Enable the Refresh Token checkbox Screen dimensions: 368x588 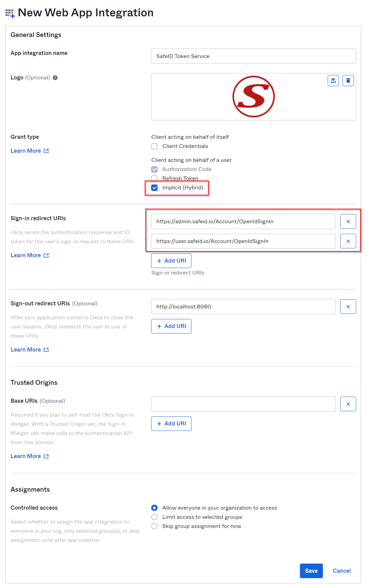(155, 178)
